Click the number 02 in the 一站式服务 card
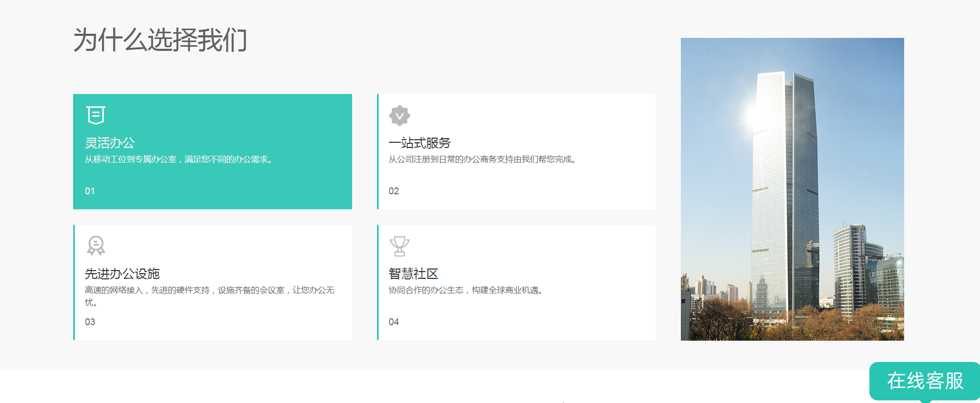980x403 pixels. click(394, 191)
